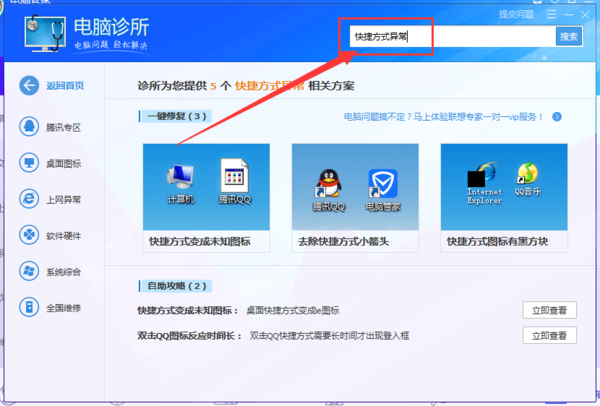600x406 pixels.
Task: Click the unknown-file 腾讯QQ icon in first card
Action: pos(235,176)
